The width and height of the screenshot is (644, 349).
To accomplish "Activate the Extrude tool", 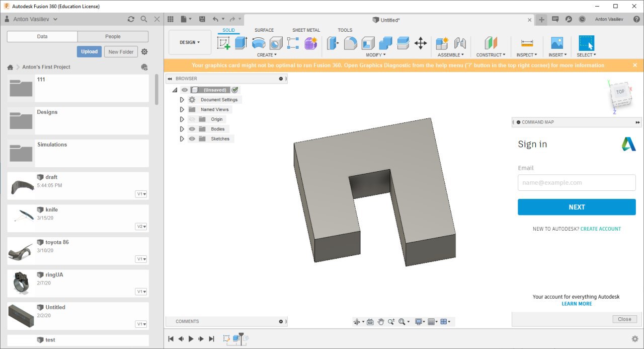I will [x=241, y=43].
